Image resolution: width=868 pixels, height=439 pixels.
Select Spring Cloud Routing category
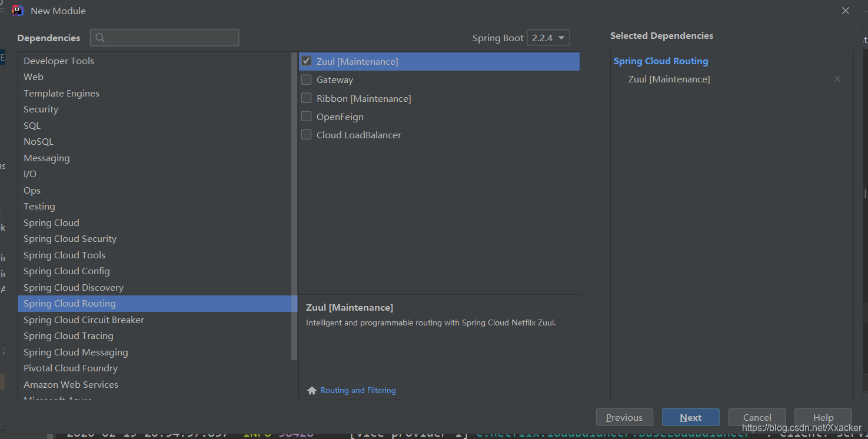[x=154, y=304]
